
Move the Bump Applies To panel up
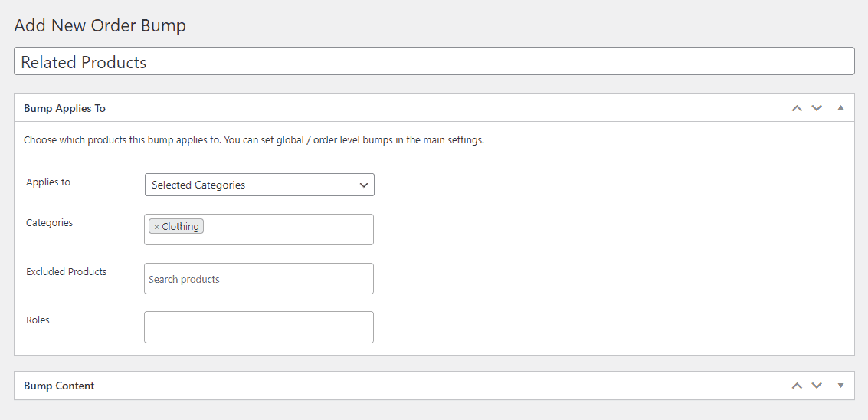(797, 108)
